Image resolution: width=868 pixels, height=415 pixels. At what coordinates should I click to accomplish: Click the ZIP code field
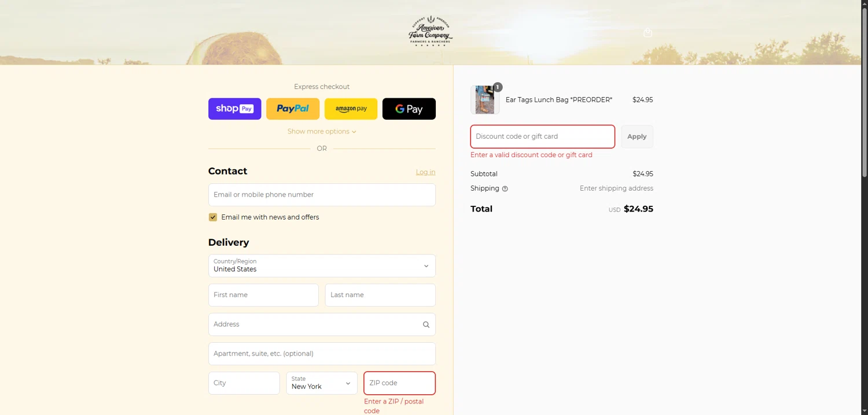[399, 383]
